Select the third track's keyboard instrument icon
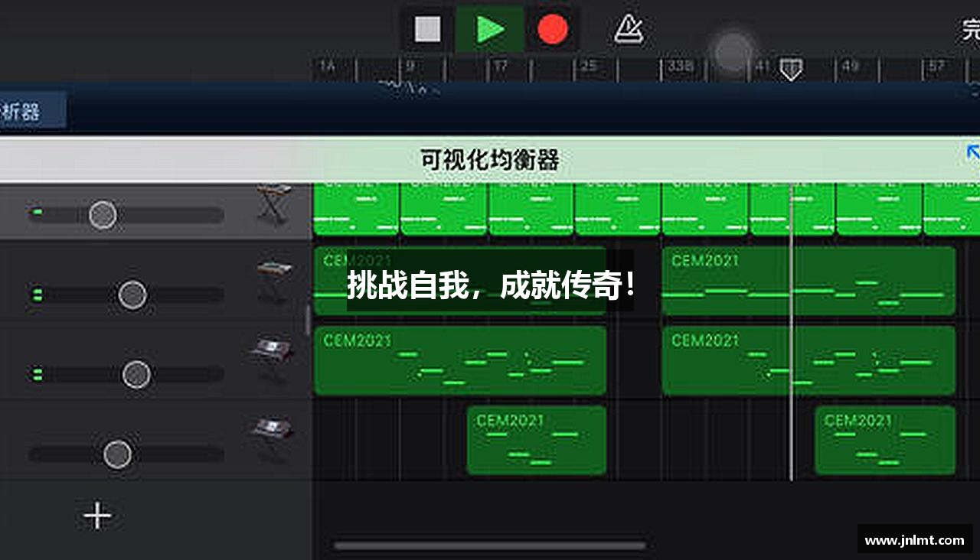 pyautogui.click(x=272, y=360)
